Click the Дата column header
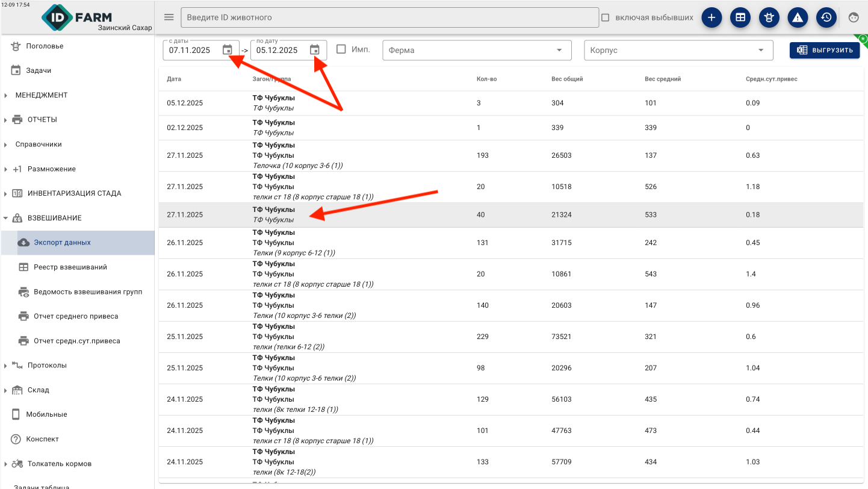The width and height of the screenshot is (868, 489). coord(174,79)
